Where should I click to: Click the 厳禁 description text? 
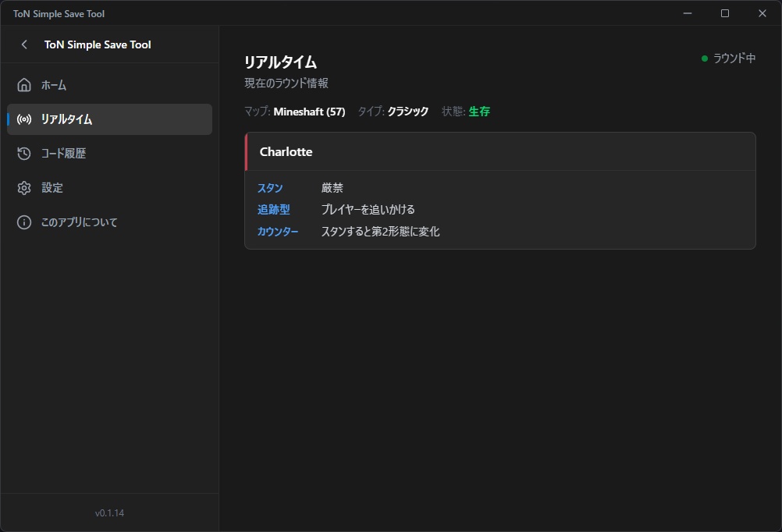(332, 188)
